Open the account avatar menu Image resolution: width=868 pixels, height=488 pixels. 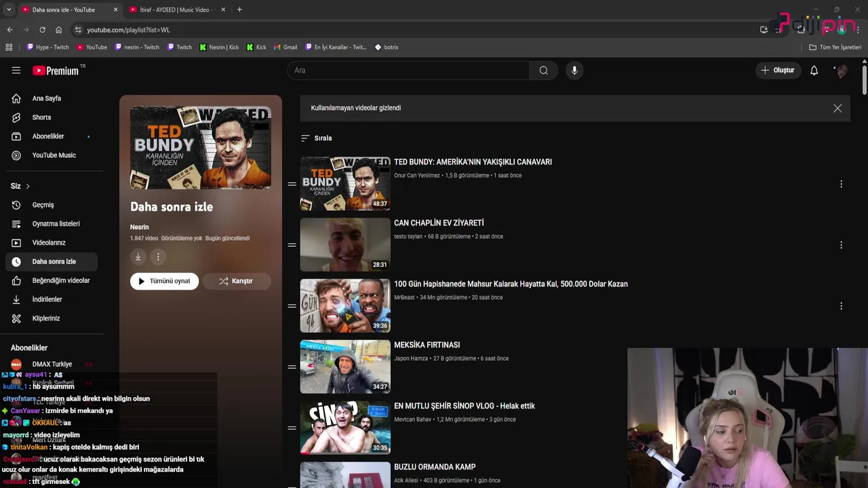click(x=841, y=70)
